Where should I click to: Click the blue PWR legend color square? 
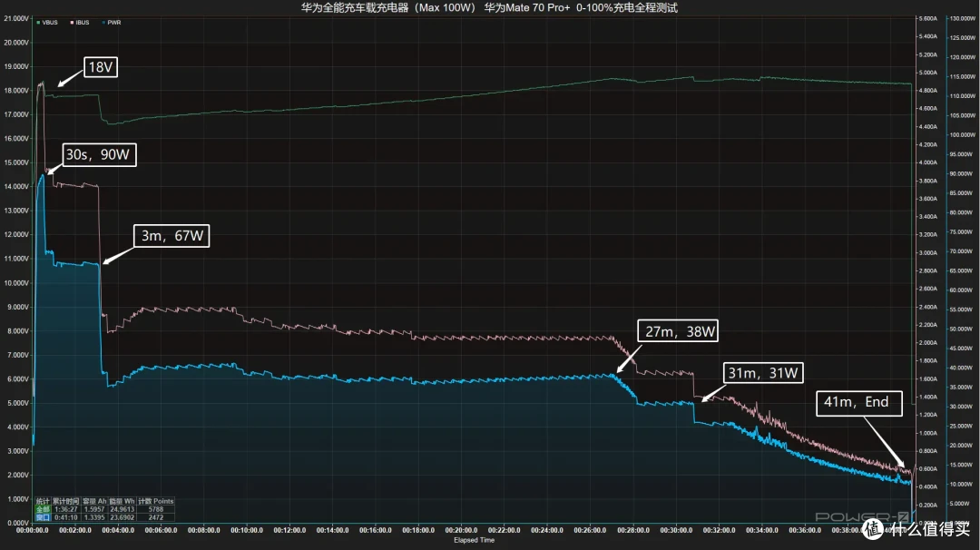103,23
